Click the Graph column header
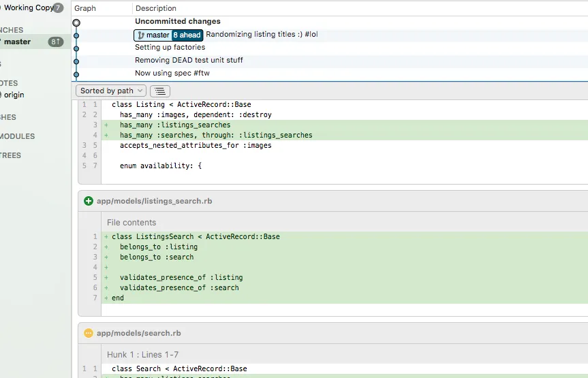The height and width of the screenshot is (378, 588). click(85, 8)
